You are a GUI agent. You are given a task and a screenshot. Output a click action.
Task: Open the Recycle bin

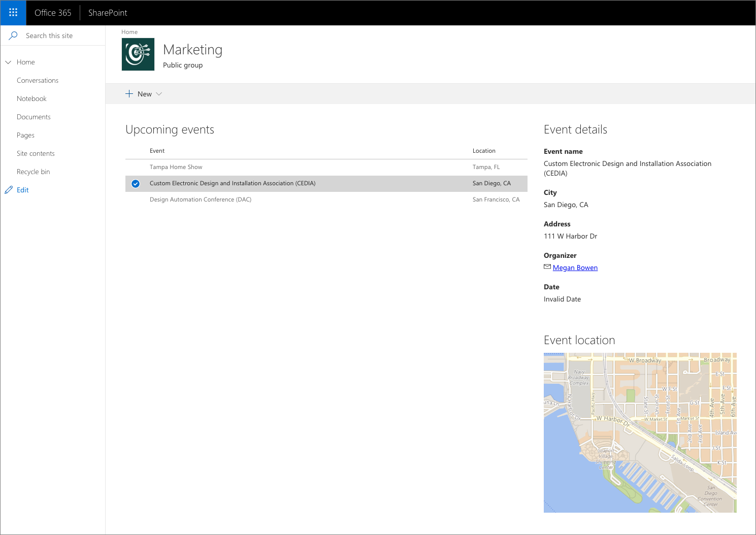coord(34,172)
